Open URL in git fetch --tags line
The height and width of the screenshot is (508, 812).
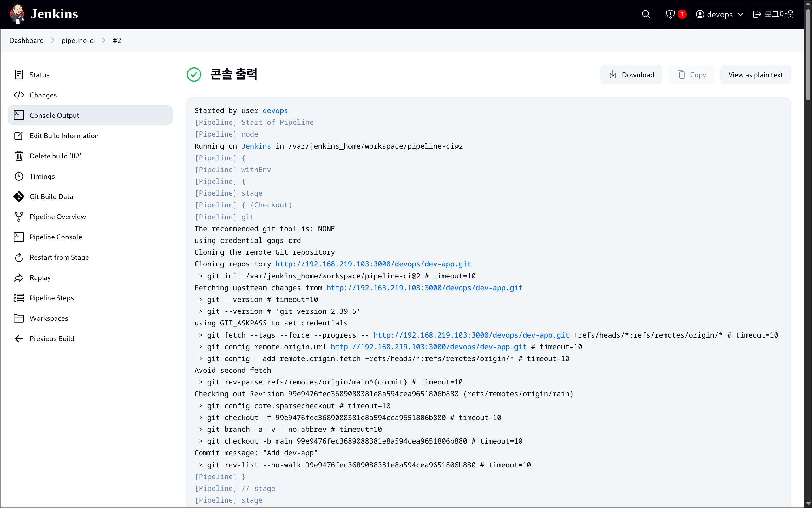471,335
